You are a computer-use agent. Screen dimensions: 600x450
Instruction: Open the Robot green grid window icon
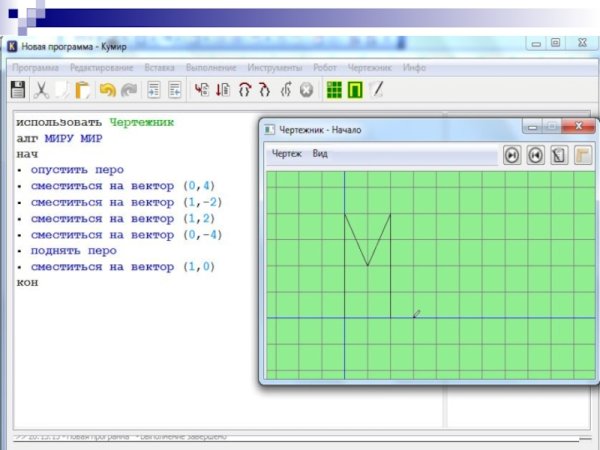[334, 90]
